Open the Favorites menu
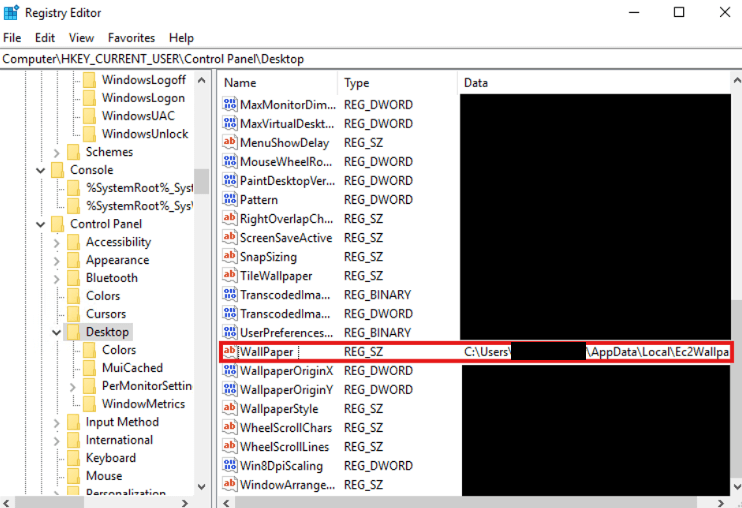The width and height of the screenshot is (742, 508). 131,38
